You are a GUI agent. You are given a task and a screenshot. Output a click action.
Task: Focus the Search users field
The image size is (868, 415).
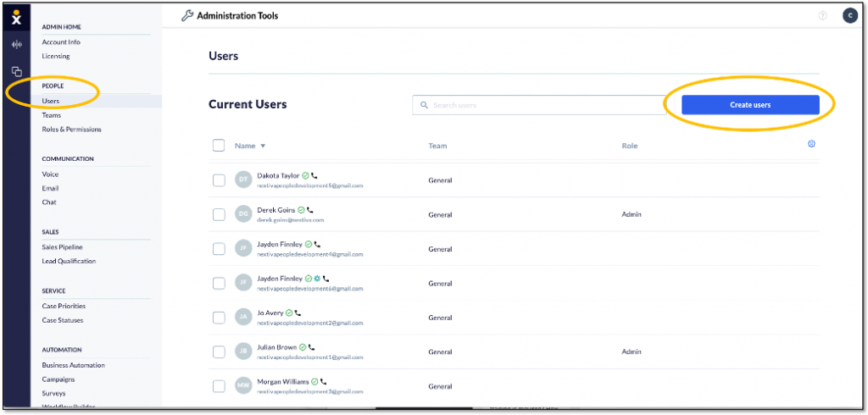pyautogui.click(x=539, y=105)
